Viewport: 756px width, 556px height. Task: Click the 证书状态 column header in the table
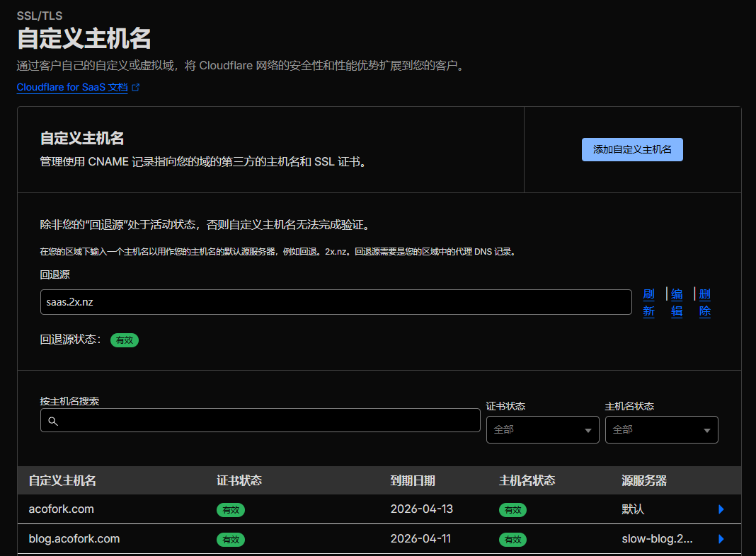coord(239,480)
